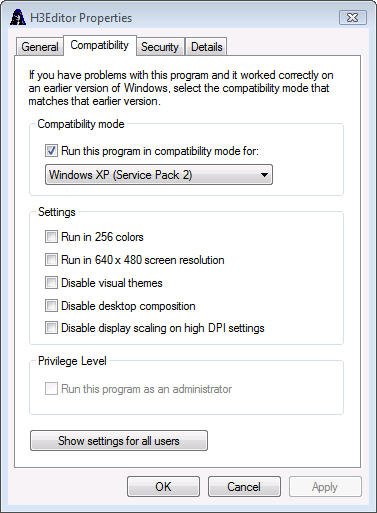The height and width of the screenshot is (513, 377).
Task: Tick Run in 640 x 480 screen resolution
Action: 51,260
